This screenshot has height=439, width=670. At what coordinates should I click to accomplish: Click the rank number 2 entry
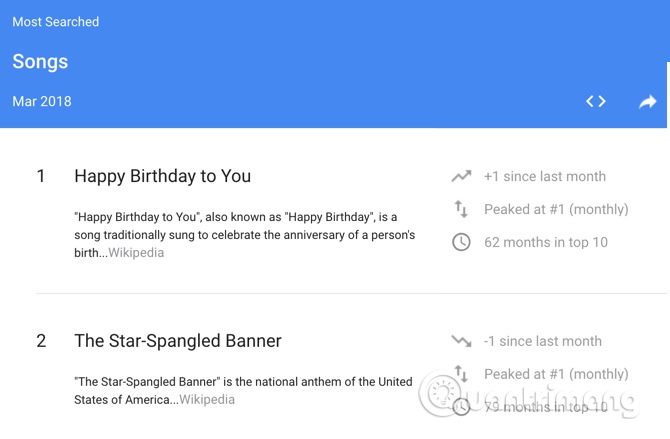tap(41, 341)
